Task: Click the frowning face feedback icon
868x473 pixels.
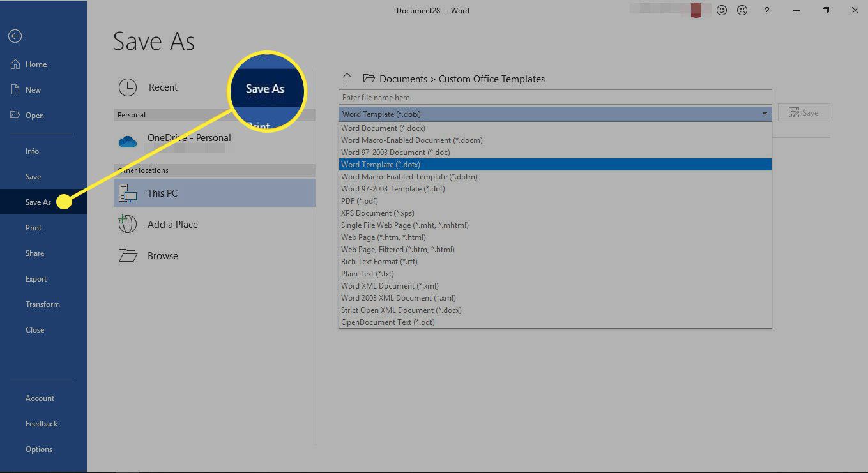Action: click(x=742, y=10)
